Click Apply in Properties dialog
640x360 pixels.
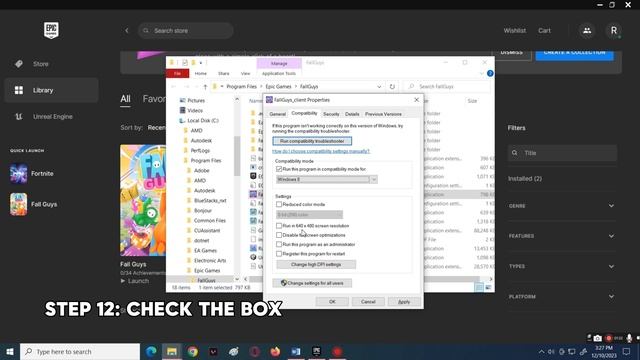[404, 302]
